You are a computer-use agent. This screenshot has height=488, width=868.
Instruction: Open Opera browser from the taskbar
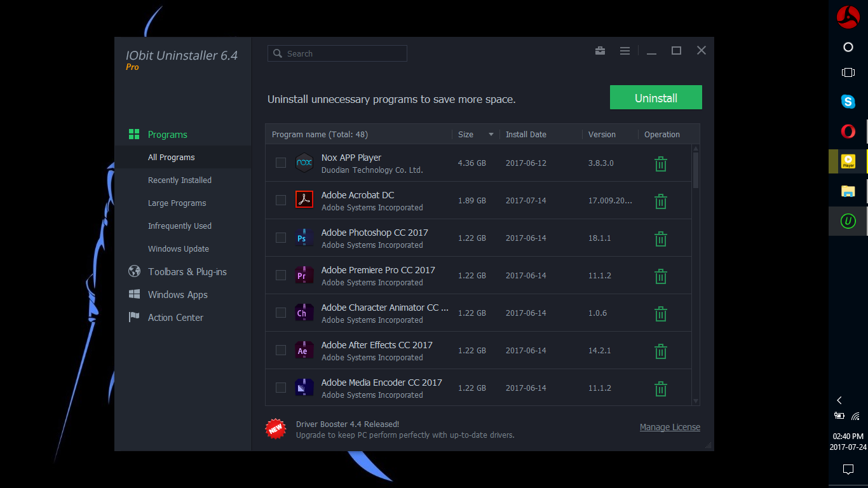point(848,132)
